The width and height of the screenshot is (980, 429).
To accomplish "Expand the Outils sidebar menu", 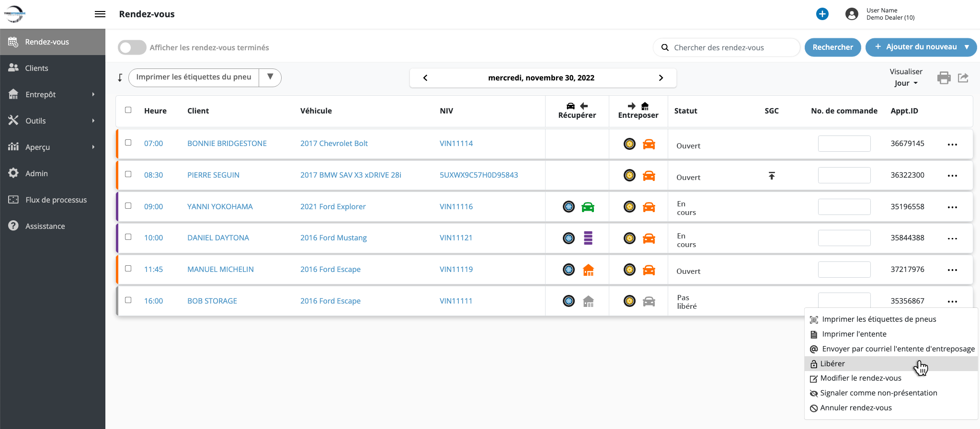I will point(53,121).
